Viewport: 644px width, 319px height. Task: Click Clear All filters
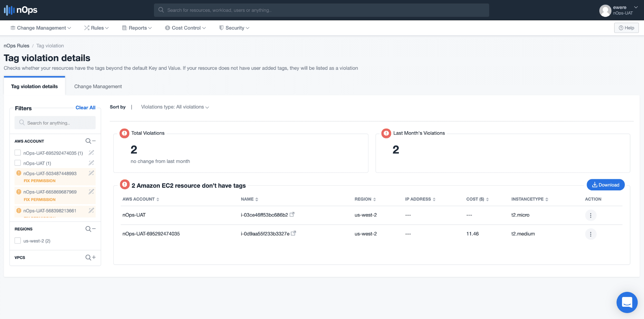[85, 108]
